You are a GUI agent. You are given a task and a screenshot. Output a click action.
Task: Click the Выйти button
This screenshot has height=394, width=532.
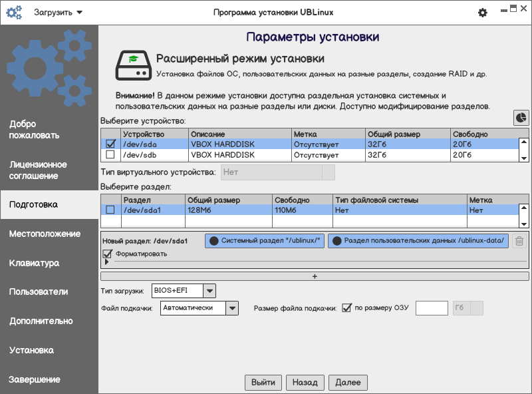263,383
